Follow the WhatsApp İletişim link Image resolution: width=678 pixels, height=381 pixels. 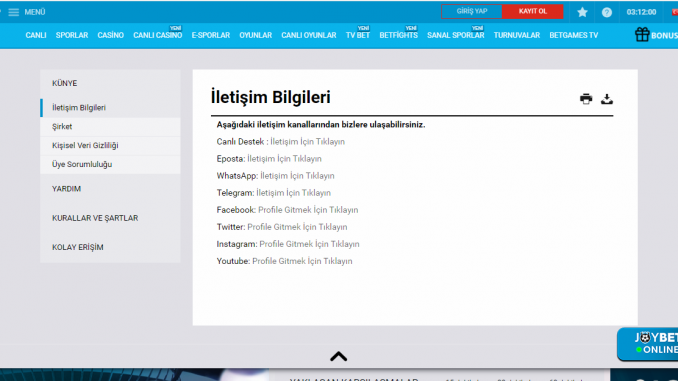(x=297, y=176)
